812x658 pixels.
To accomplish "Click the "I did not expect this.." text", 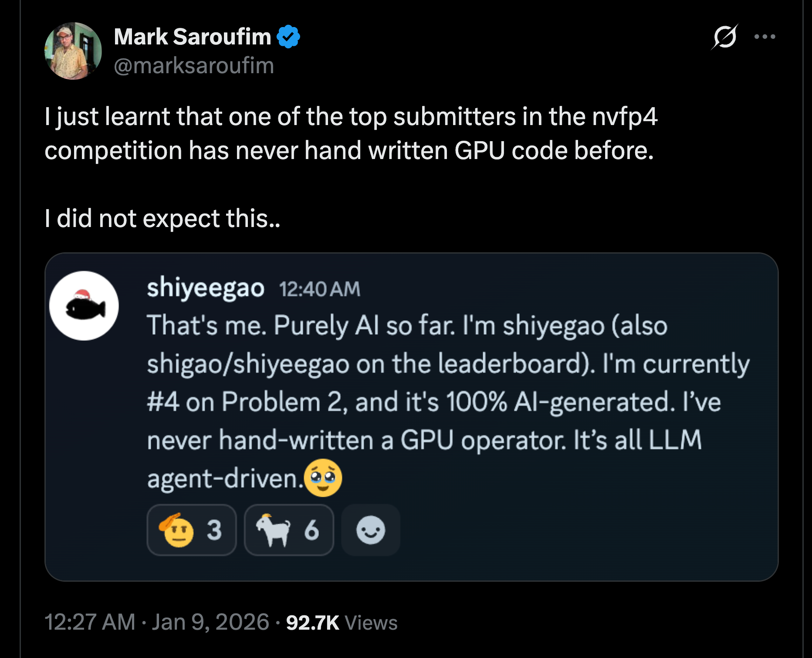I will point(162,218).
